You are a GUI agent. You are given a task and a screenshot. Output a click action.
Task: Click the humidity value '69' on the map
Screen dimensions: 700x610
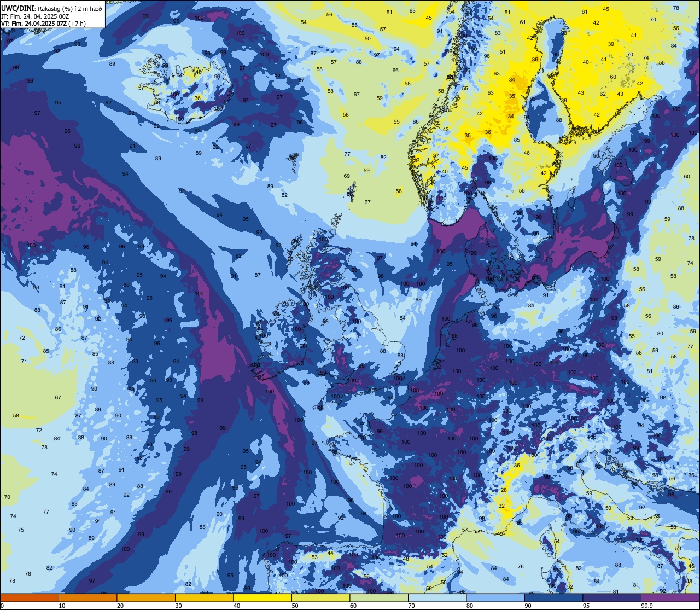347,176
